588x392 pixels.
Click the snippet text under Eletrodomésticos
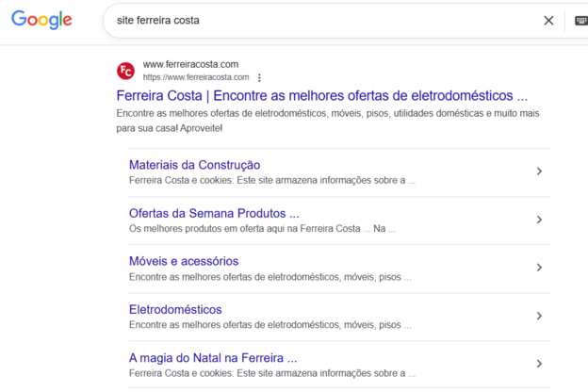(x=270, y=325)
